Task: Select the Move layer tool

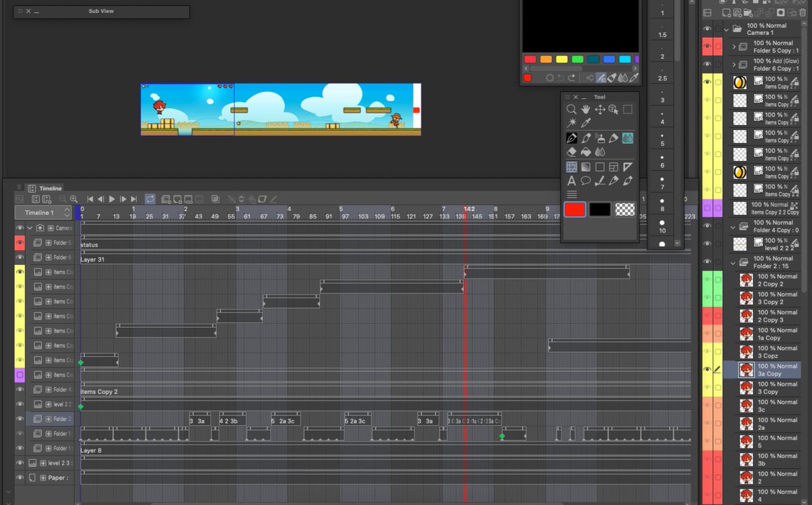Action: tap(600, 109)
